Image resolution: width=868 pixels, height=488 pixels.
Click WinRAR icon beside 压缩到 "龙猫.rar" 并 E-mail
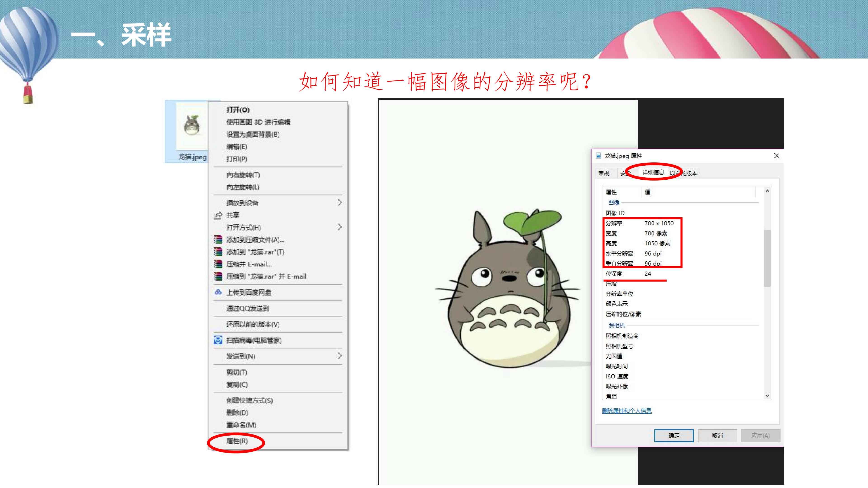pyautogui.click(x=218, y=277)
